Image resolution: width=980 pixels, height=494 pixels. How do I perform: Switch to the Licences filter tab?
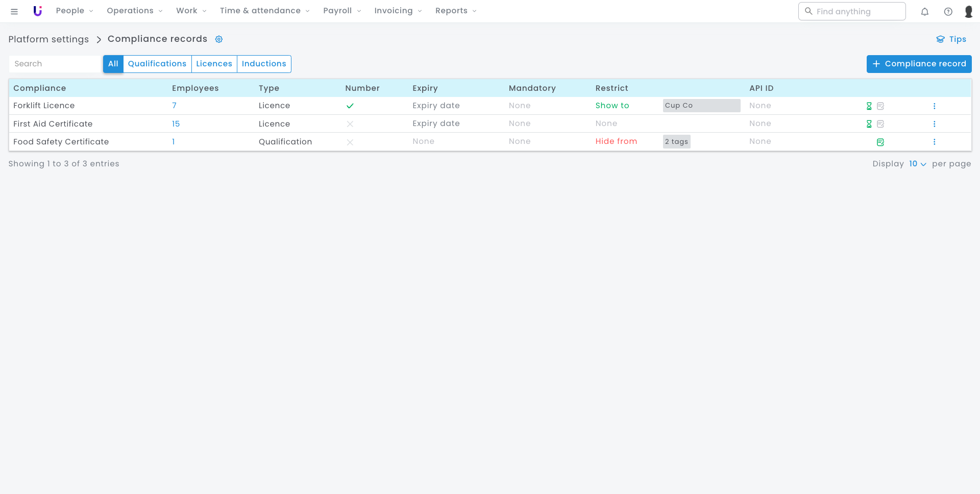click(214, 64)
